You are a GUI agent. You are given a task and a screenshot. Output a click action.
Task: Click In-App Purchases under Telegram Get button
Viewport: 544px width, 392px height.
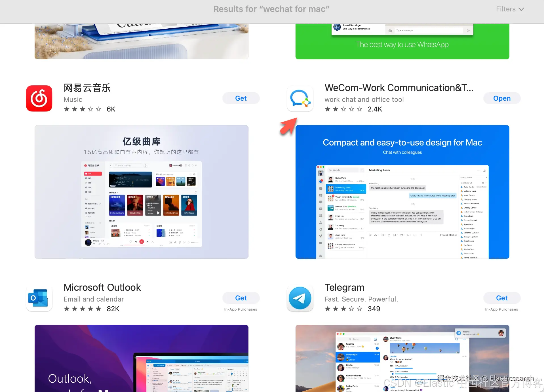pos(501,309)
